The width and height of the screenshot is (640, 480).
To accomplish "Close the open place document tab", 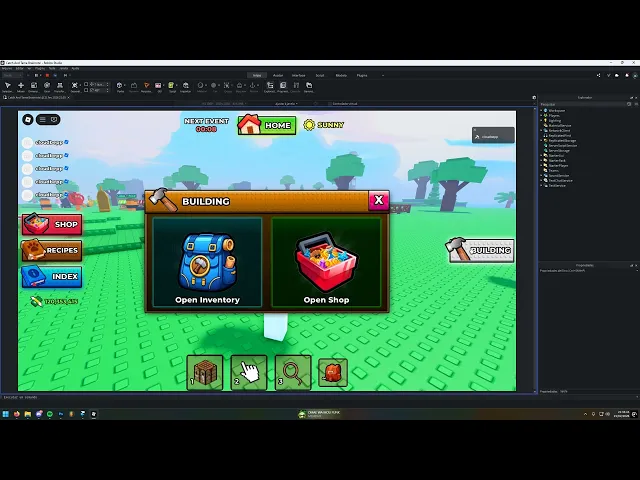I will click(x=69, y=98).
